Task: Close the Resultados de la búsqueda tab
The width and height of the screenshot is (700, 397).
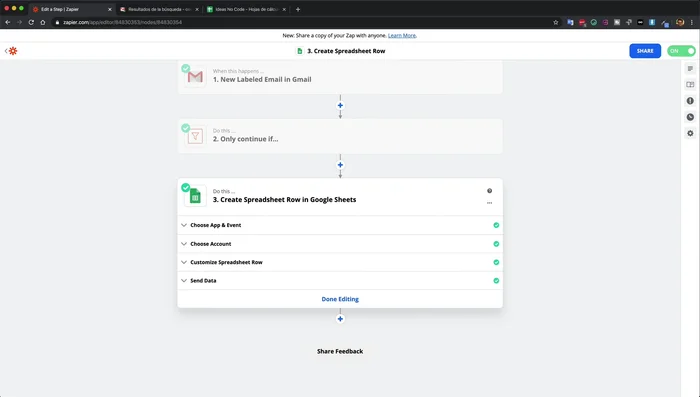Action: [197, 9]
